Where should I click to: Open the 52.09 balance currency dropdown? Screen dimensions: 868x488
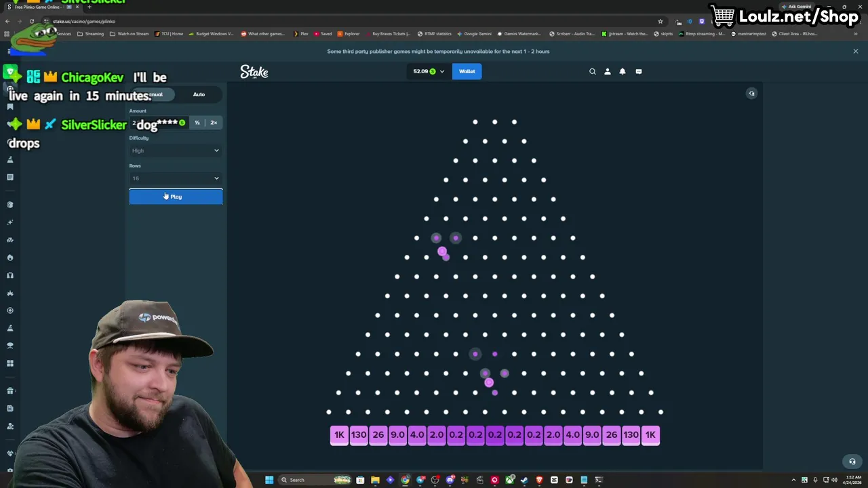pyautogui.click(x=429, y=71)
